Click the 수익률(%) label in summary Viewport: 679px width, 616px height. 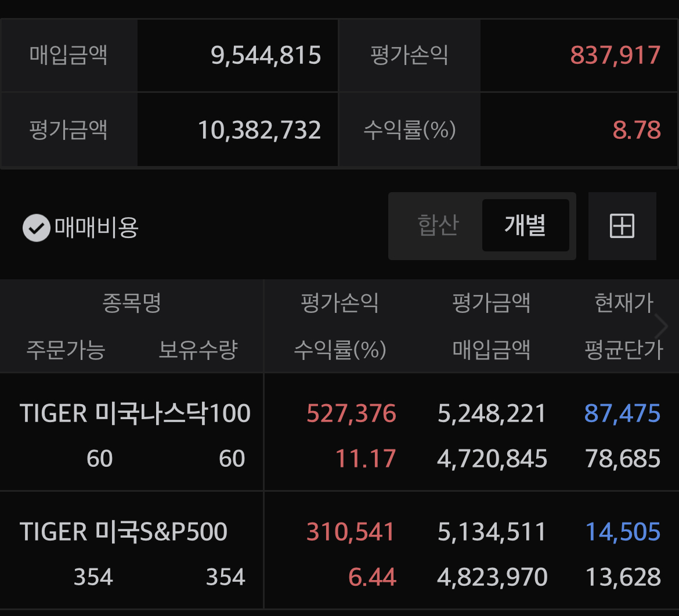tap(410, 129)
